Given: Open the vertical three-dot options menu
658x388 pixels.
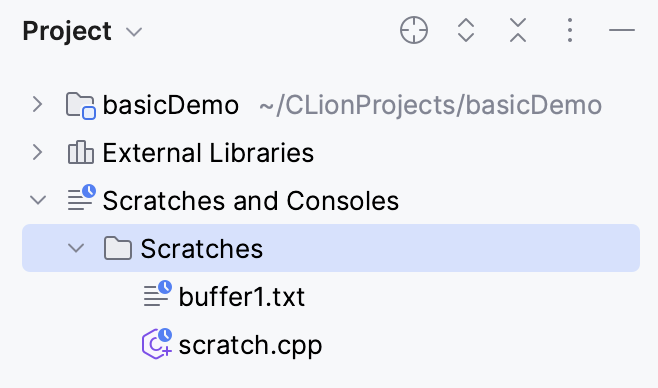Looking at the screenshot, I should point(569,30).
